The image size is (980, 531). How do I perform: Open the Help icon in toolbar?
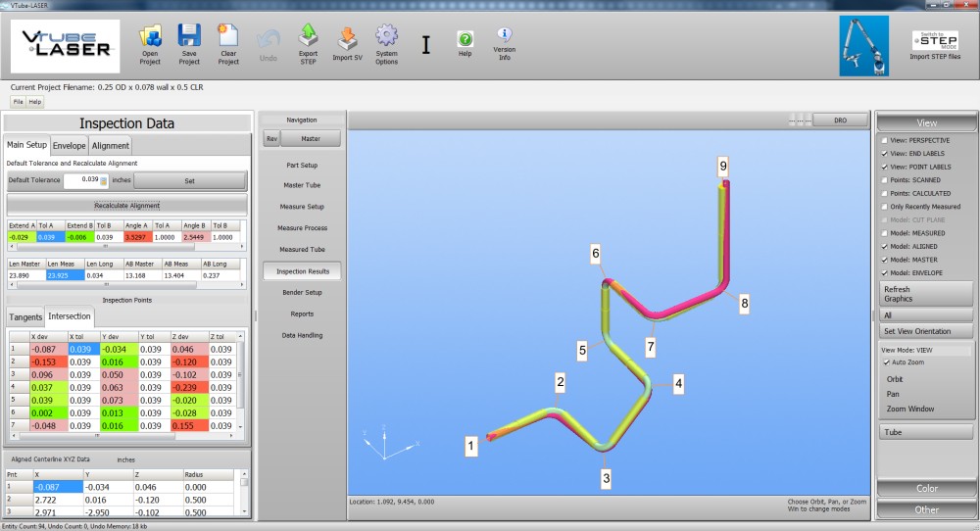pos(465,39)
